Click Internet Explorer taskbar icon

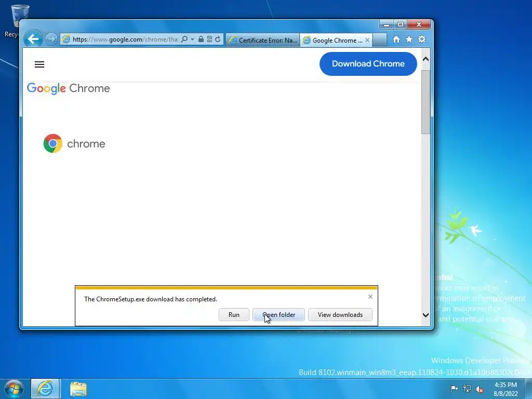click(45, 389)
